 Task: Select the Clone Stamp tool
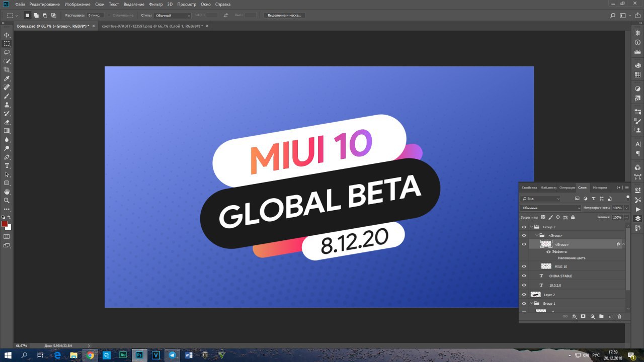[7, 105]
